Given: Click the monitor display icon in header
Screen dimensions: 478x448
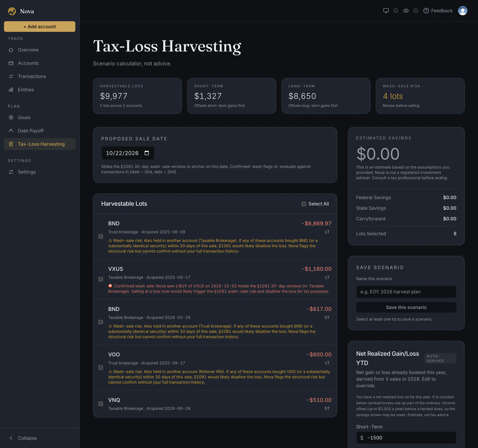Looking at the screenshot, I should coord(386,11).
